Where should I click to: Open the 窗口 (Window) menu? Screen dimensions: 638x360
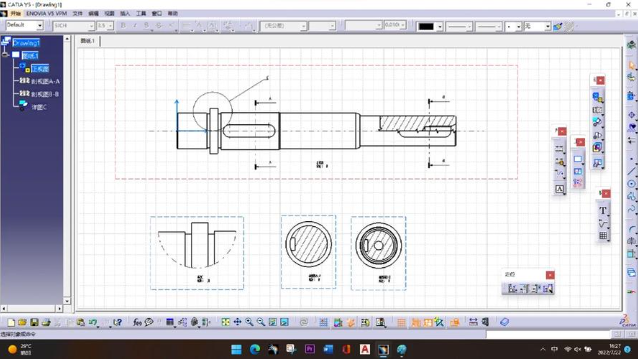(157, 13)
